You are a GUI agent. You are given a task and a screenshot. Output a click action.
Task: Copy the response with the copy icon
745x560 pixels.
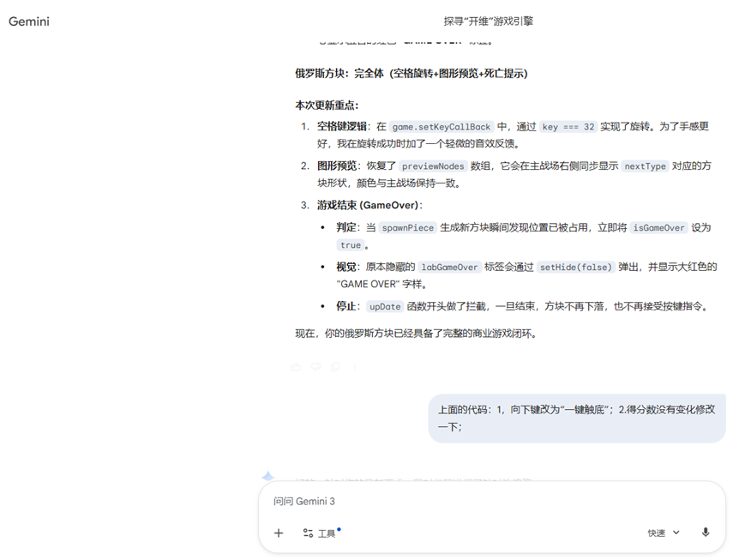[335, 366]
